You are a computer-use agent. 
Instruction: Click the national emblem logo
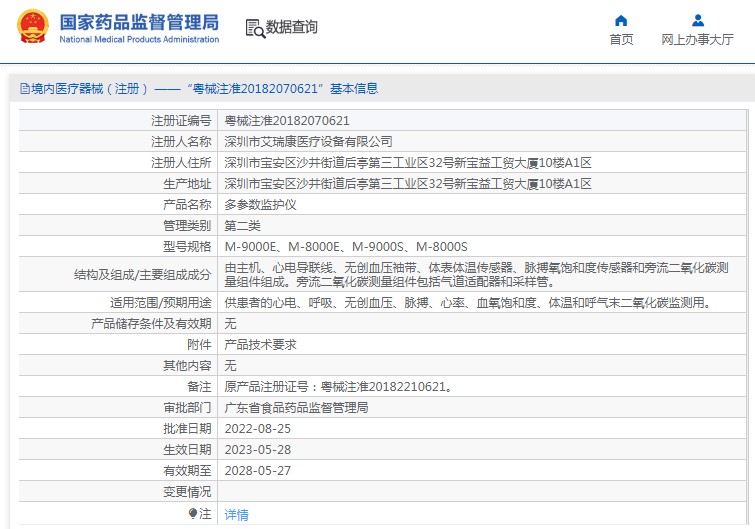33,26
